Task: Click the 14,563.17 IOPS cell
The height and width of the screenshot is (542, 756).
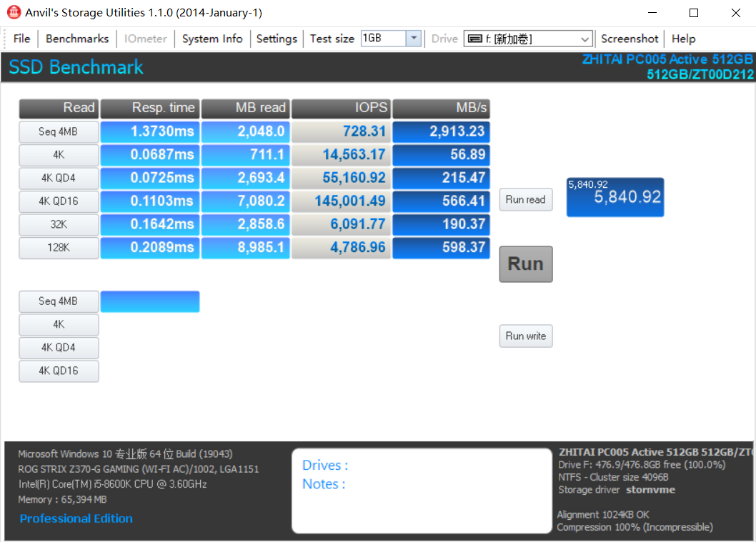Action: (341, 155)
